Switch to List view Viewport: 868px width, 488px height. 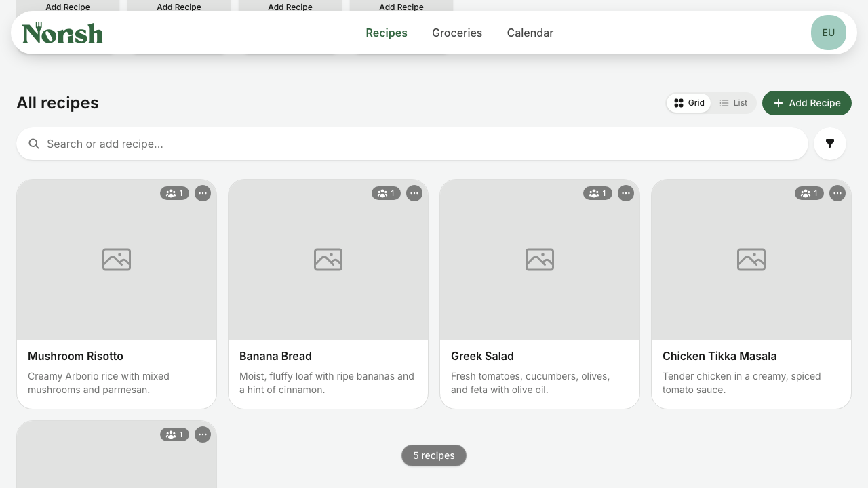tap(734, 103)
